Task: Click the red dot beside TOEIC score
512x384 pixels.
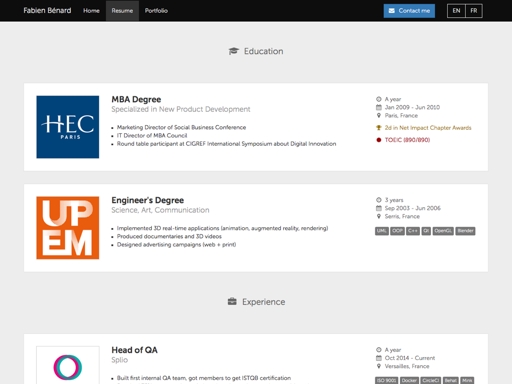Action: coord(379,140)
